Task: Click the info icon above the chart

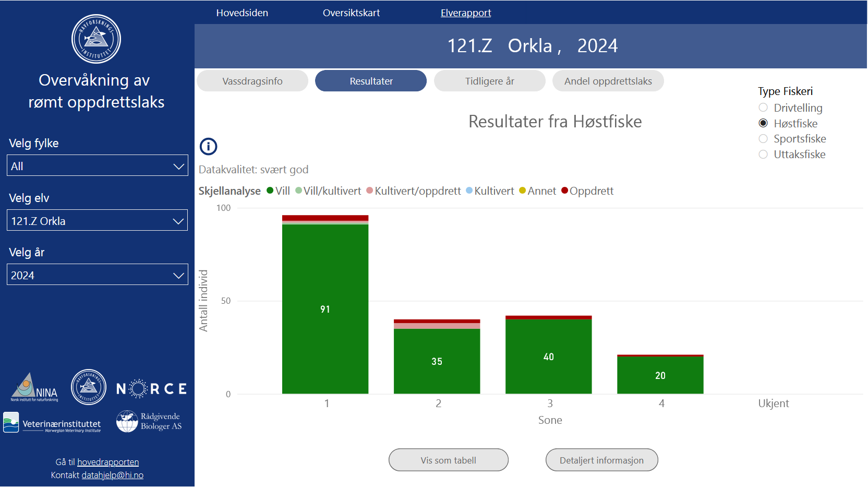Action: tap(208, 146)
